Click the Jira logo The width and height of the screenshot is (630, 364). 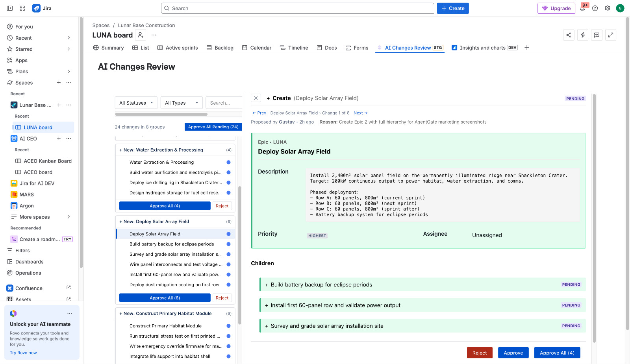tap(42, 8)
